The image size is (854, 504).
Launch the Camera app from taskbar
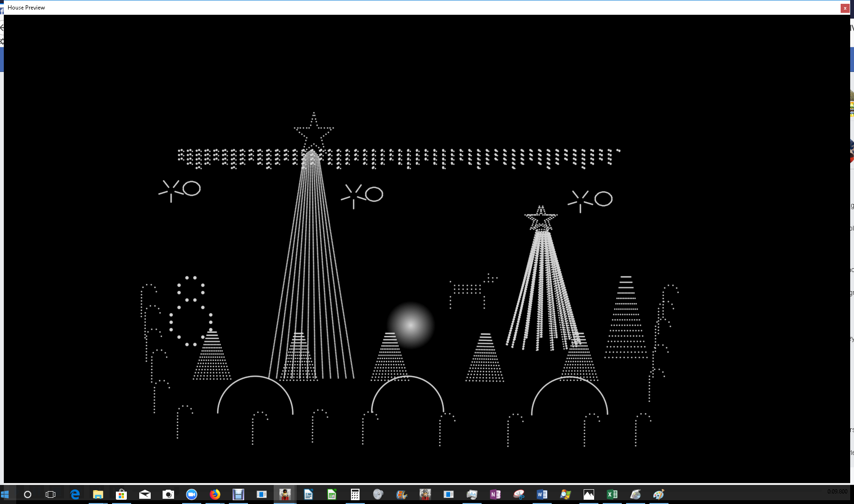click(168, 494)
